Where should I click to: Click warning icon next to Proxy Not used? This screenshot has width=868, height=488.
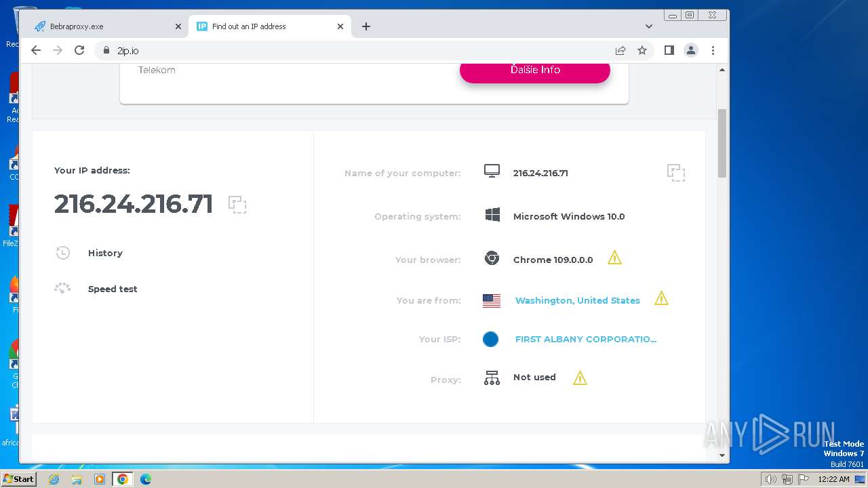coord(580,378)
